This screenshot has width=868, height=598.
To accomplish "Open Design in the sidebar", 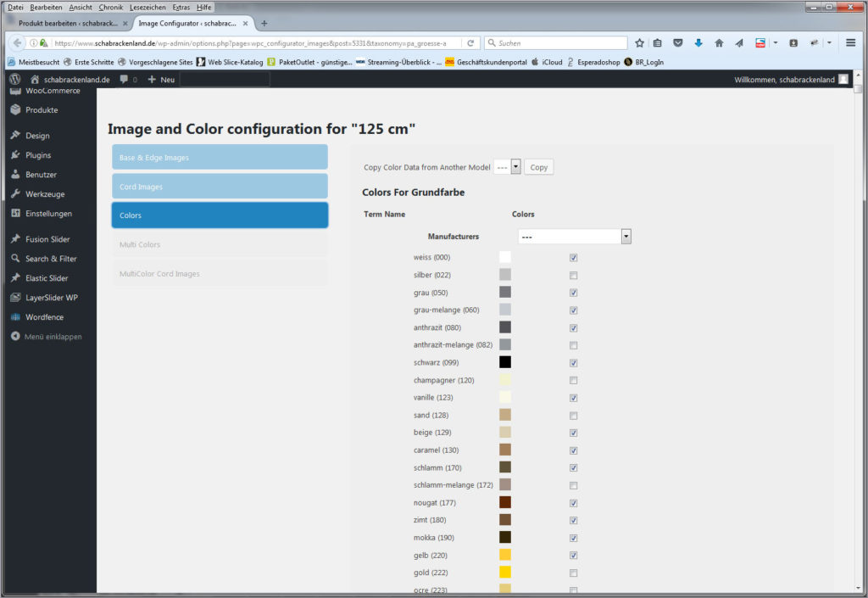I will [37, 136].
